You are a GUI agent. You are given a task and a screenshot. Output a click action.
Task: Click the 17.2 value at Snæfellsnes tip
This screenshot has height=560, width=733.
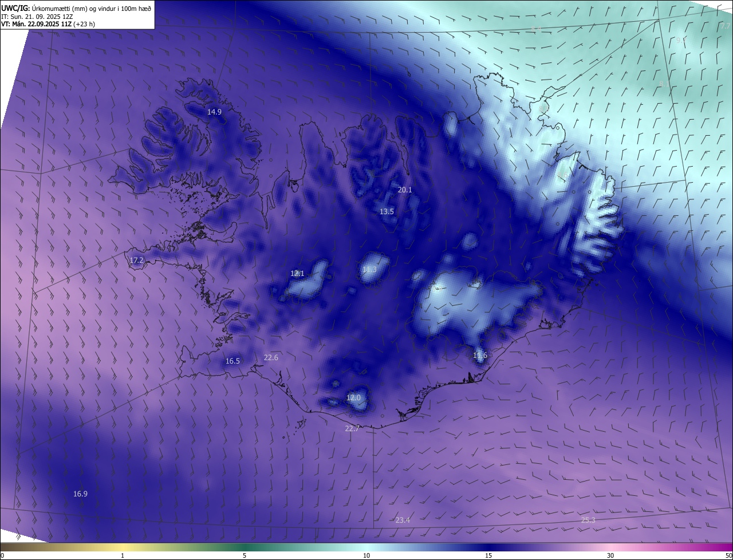(x=136, y=261)
